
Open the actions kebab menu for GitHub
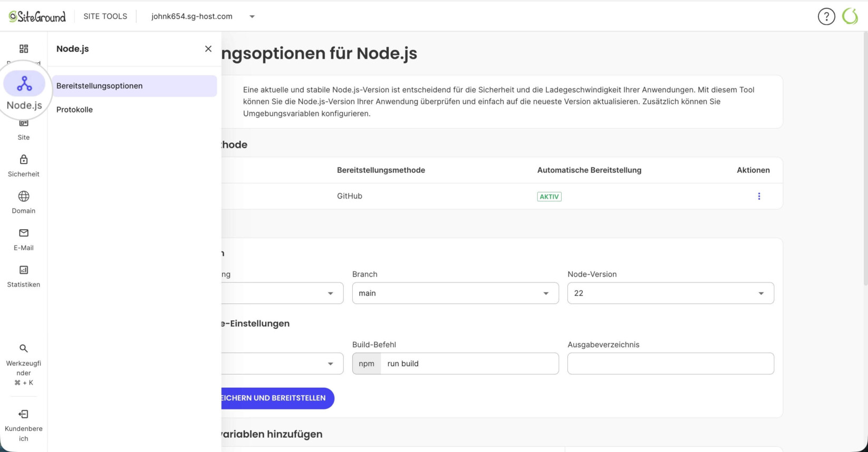click(759, 196)
